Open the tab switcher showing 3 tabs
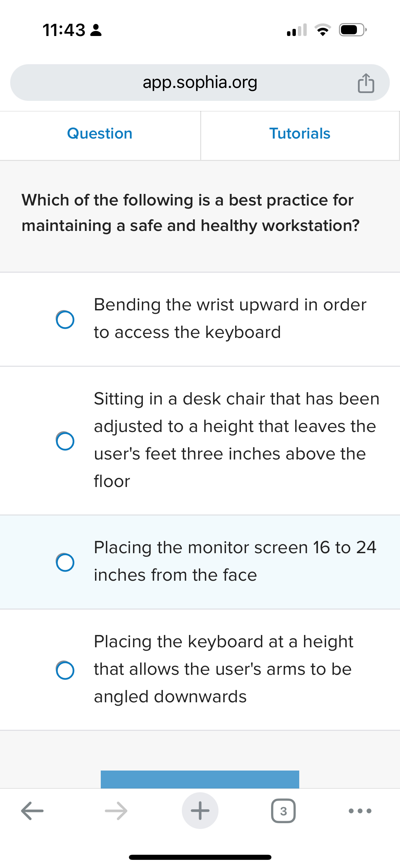This screenshot has width=400, height=868. (x=283, y=811)
